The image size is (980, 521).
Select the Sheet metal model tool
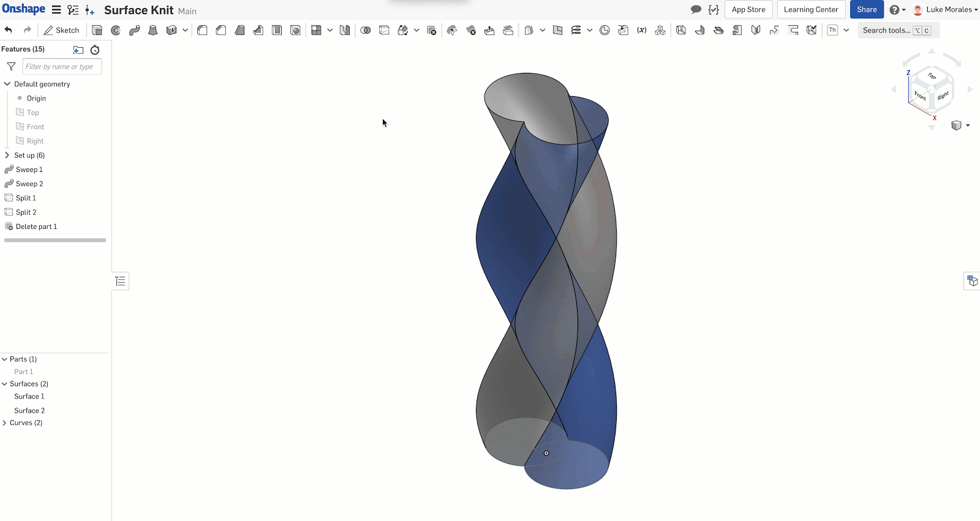(x=681, y=30)
